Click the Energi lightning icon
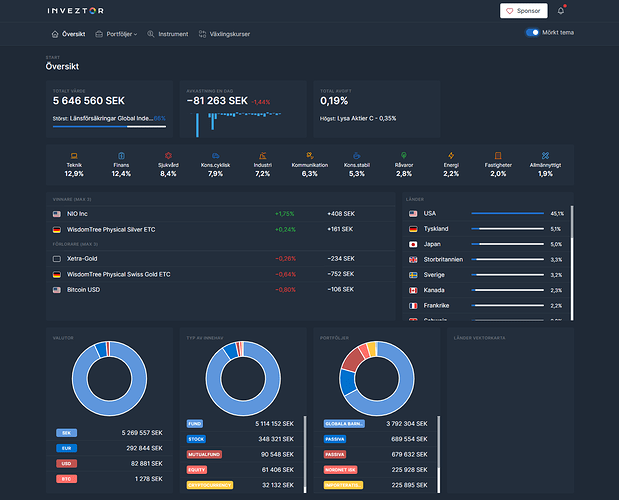 [451, 155]
